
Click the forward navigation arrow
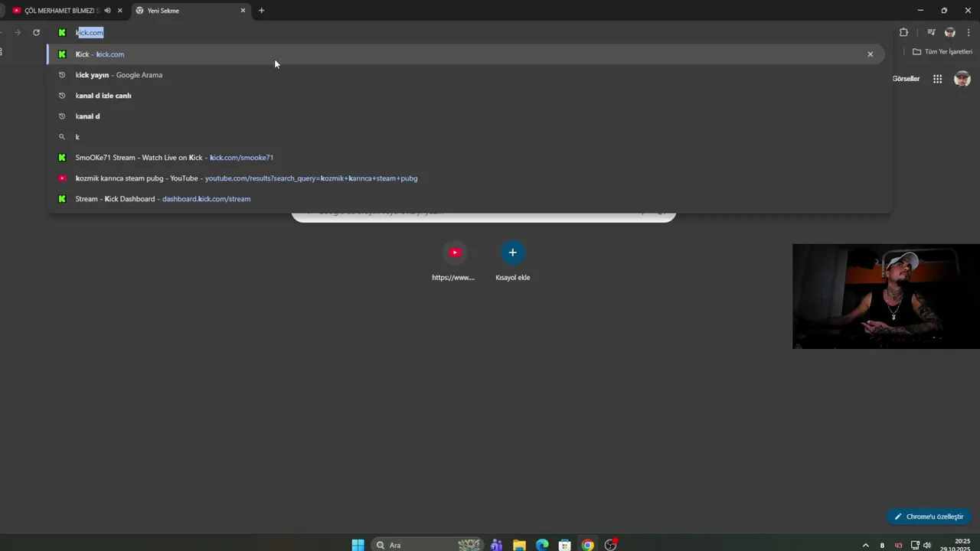click(18, 32)
